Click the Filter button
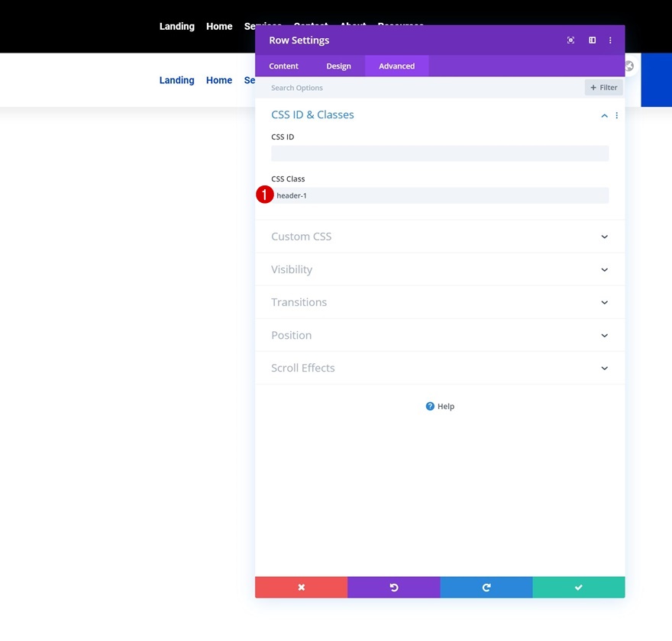Screen dimensions: 672x641 pyautogui.click(x=603, y=87)
